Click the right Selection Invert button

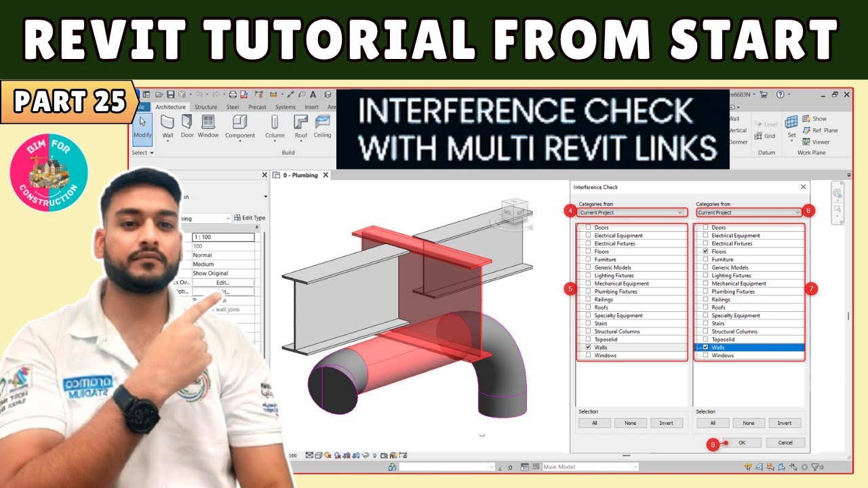coord(785,423)
